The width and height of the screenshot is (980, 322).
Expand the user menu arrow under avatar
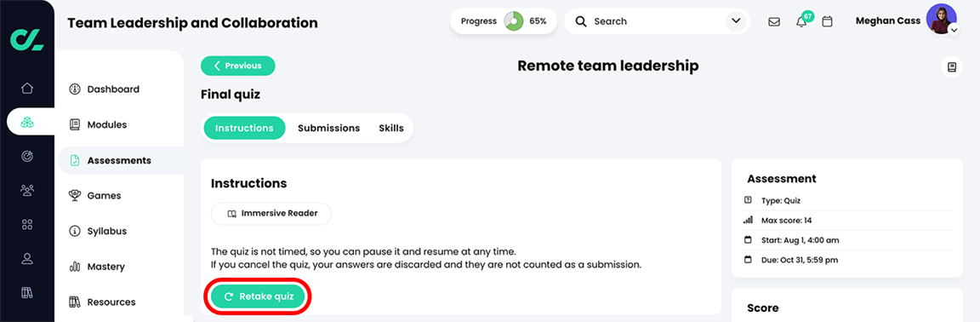pyautogui.click(x=953, y=30)
